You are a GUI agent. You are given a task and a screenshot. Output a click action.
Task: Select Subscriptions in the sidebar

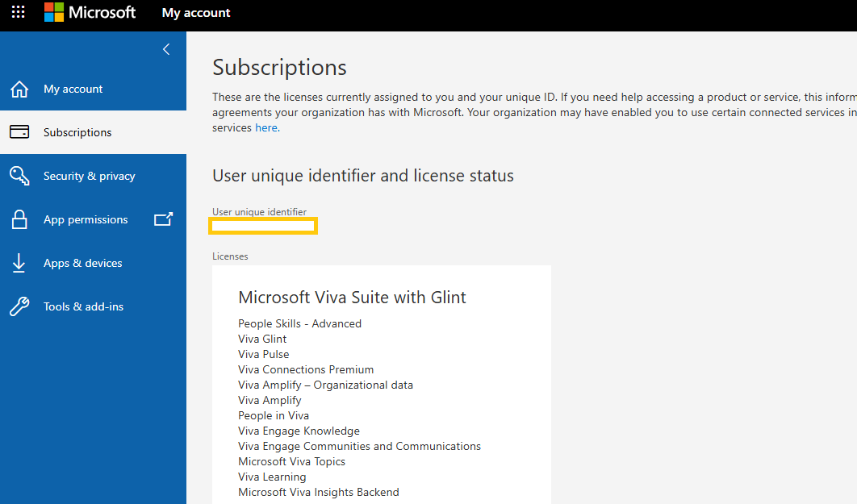(x=93, y=132)
